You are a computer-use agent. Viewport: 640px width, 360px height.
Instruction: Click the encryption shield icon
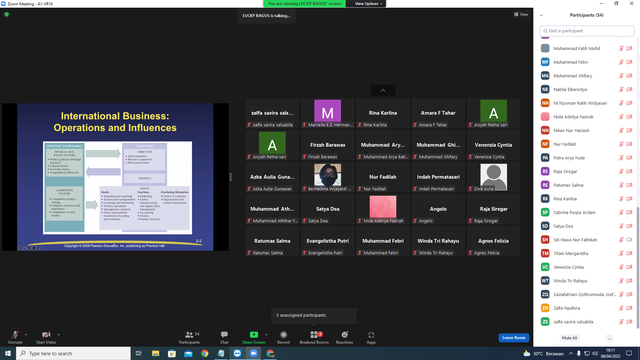[7, 14]
